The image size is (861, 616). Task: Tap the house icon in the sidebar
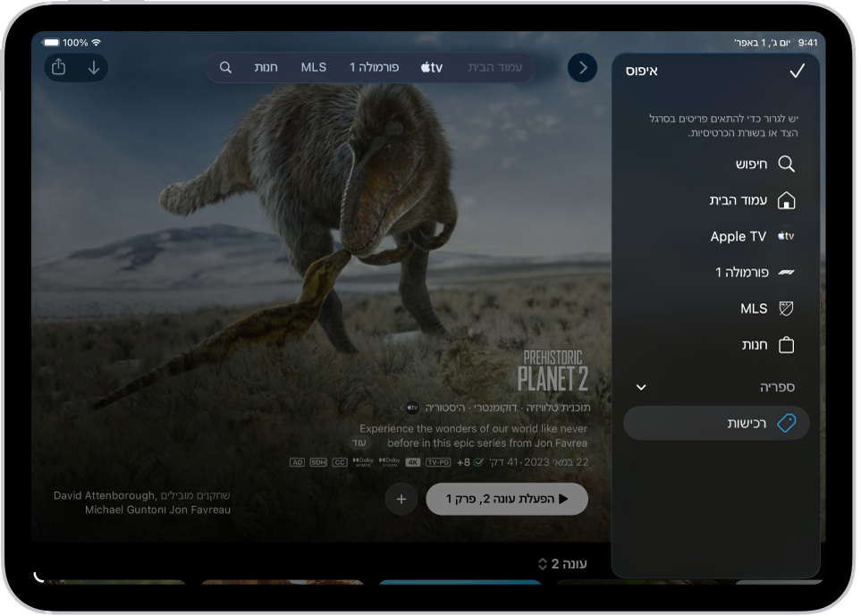point(786,200)
